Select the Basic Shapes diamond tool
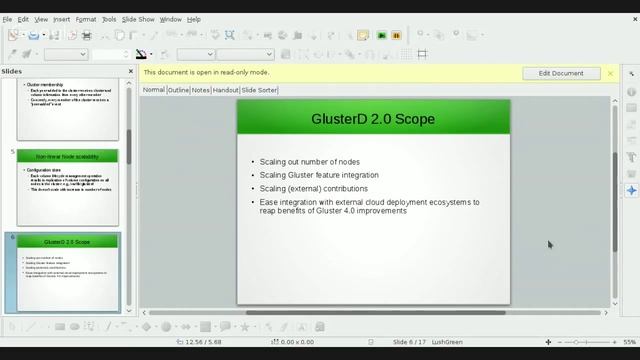Image resolution: width=640 pixels, height=360 pixels. click(146, 327)
